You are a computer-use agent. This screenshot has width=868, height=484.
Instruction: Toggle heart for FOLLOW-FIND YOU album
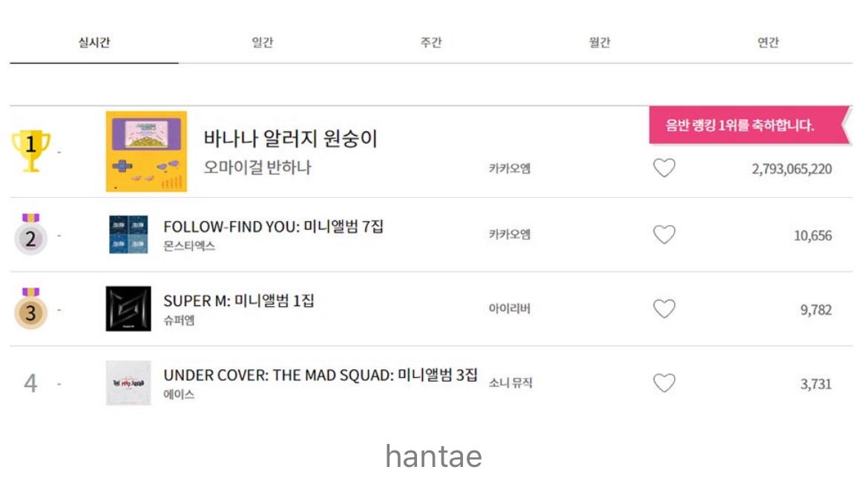[x=664, y=235]
